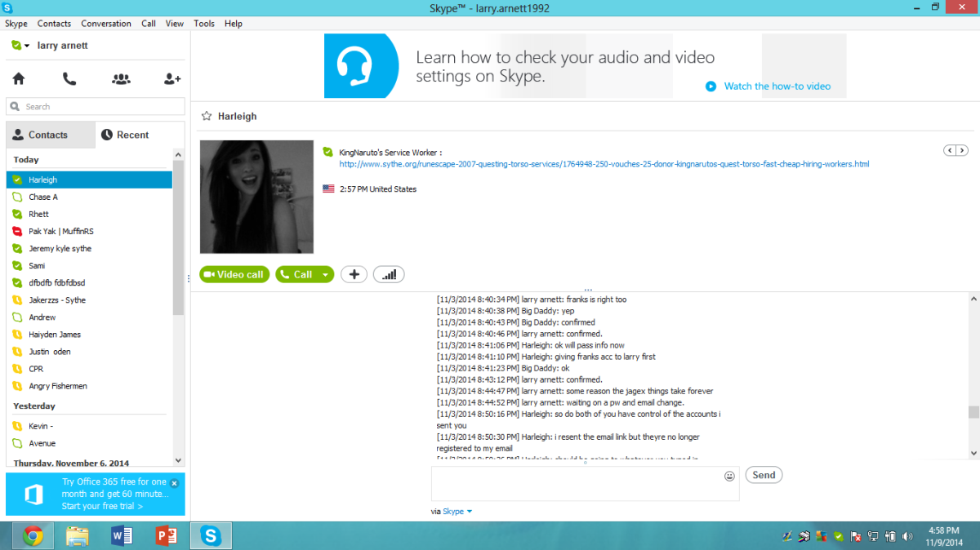The height and width of the screenshot is (550, 980).
Task: Click the Skype tray status icon
Action: tap(839, 536)
